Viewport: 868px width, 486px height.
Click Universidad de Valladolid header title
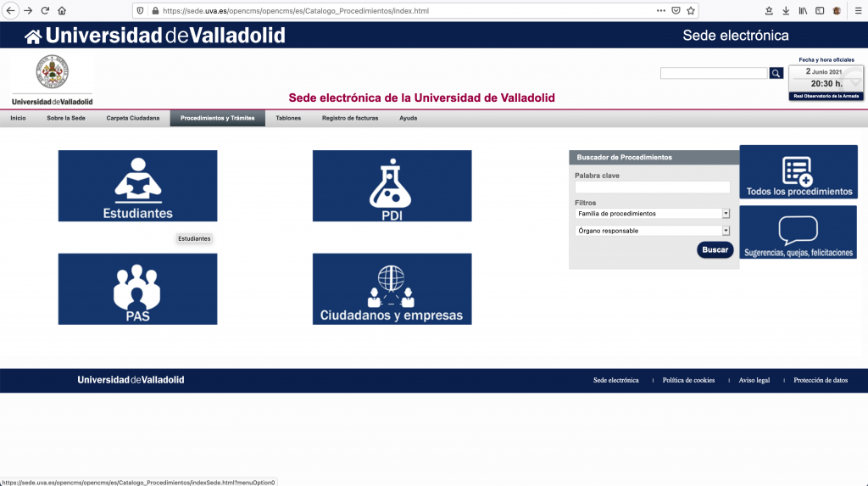coord(165,36)
